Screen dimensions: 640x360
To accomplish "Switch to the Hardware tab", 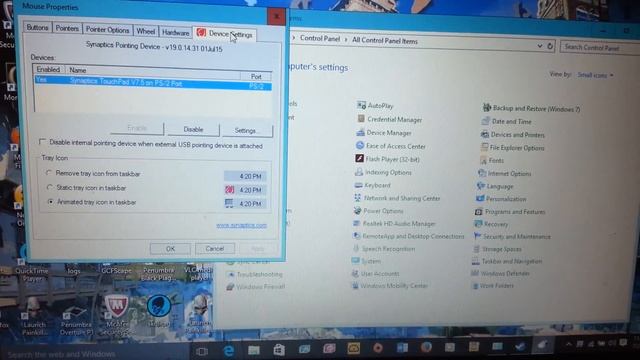I will click(x=175, y=32).
